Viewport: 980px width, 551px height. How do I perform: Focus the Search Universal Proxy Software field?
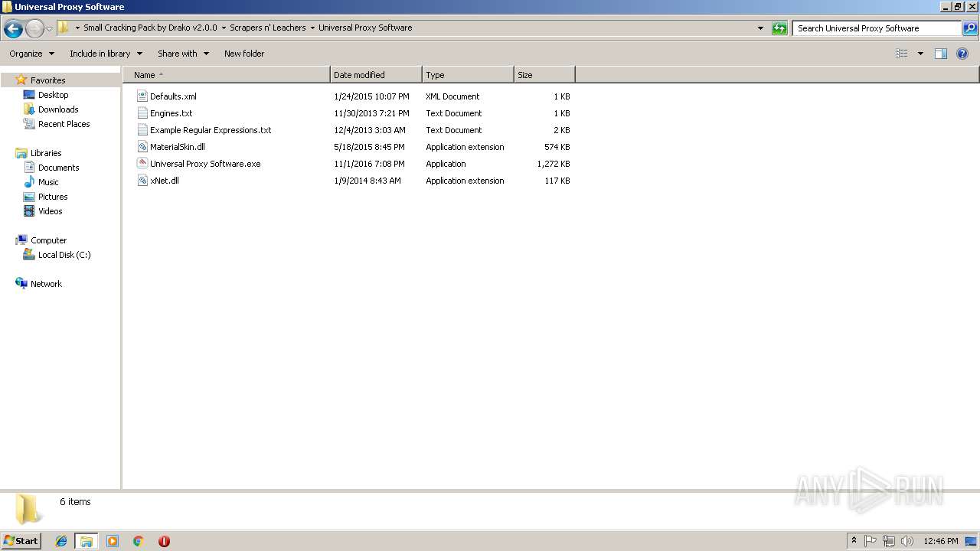click(x=877, y=28)
